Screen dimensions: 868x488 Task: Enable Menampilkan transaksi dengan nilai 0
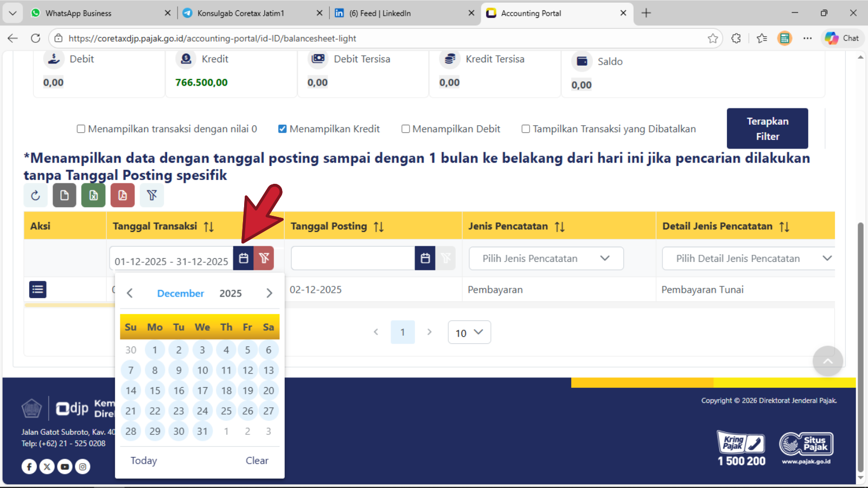click(81, 129)
